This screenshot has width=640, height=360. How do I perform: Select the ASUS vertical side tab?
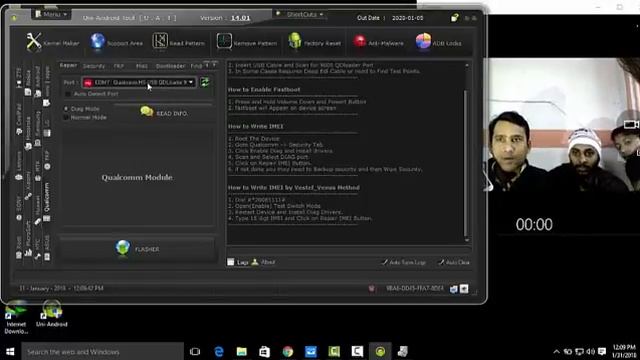47,247
